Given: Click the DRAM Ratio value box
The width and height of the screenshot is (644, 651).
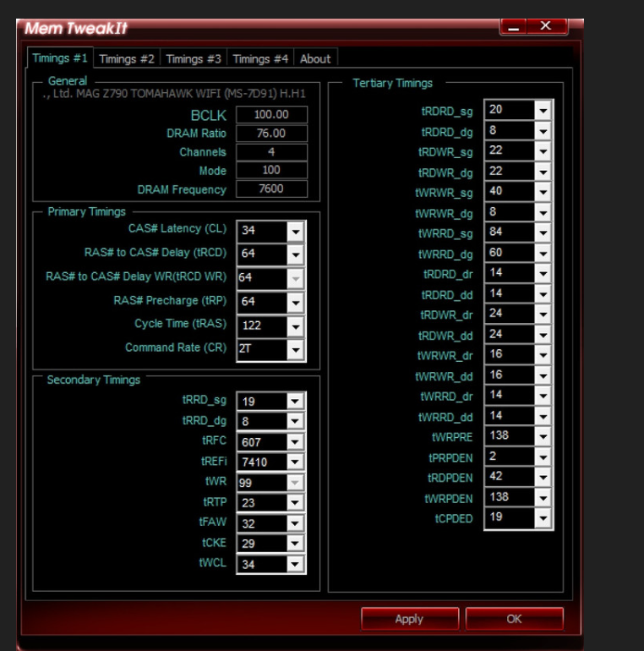Looking at the screenshot, I should point(271,134).
